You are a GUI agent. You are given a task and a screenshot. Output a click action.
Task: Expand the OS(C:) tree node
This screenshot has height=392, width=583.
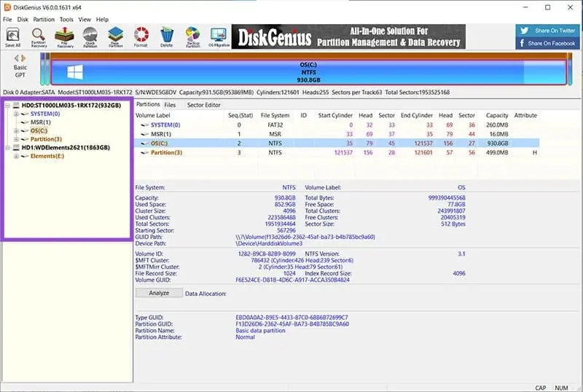(x=16, y=131)
